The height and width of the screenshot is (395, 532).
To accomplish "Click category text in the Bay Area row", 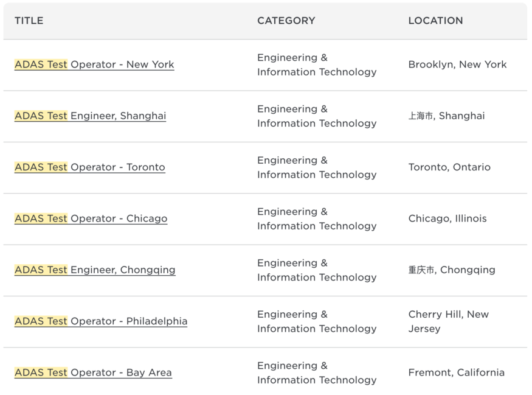I will [317, 372].
